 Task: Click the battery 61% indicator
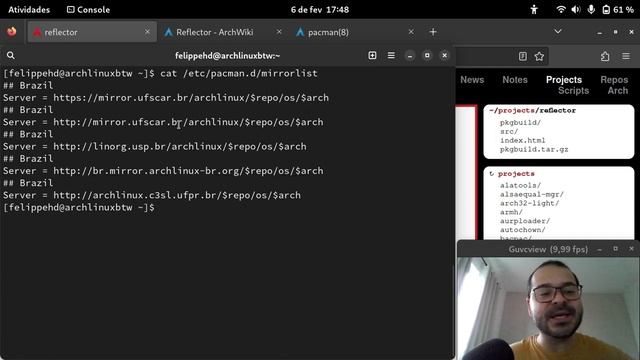click(x=618, y=9)
